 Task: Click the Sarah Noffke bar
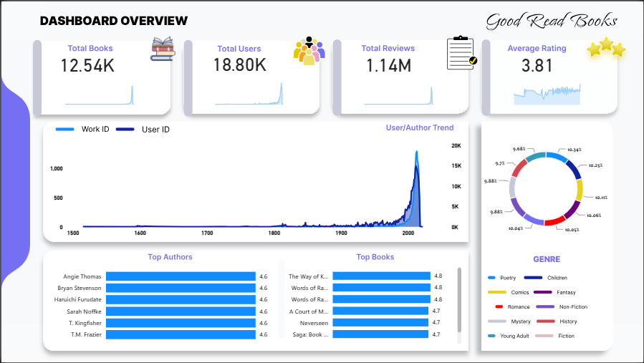pyautogui.click(x=181, y=311)
